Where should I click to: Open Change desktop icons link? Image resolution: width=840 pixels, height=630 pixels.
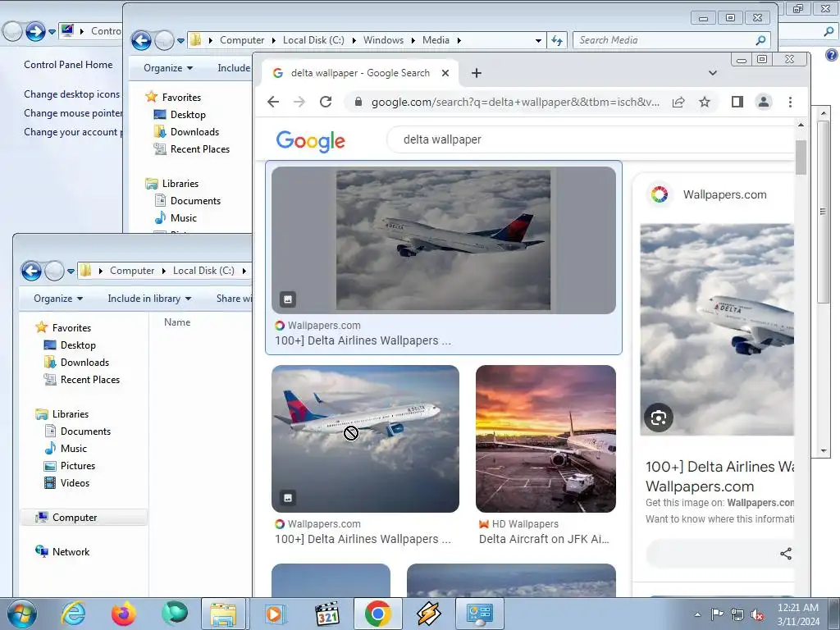coord(72,94)
